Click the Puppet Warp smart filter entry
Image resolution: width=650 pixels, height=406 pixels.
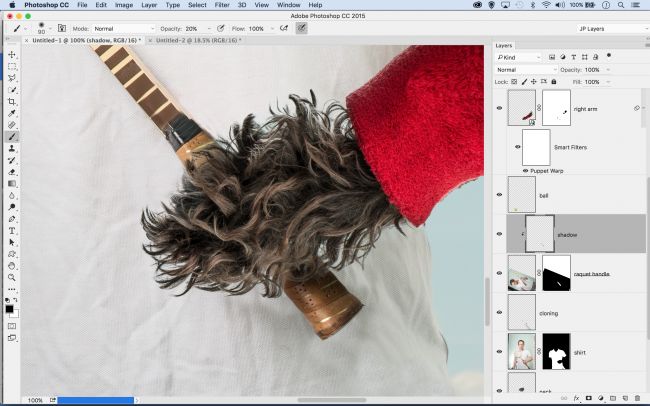(x=548, y=171)
